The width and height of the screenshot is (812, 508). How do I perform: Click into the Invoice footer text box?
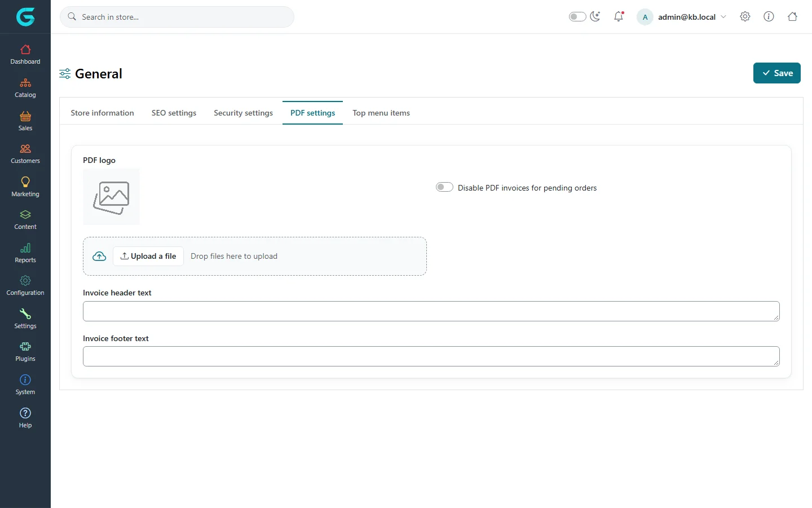point(431,356)
